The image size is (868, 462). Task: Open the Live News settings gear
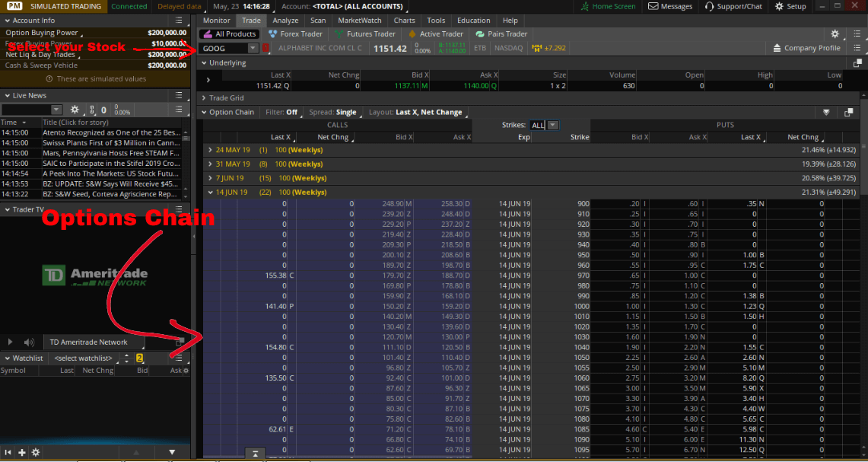pyautogui.click(x=74, y=110)
